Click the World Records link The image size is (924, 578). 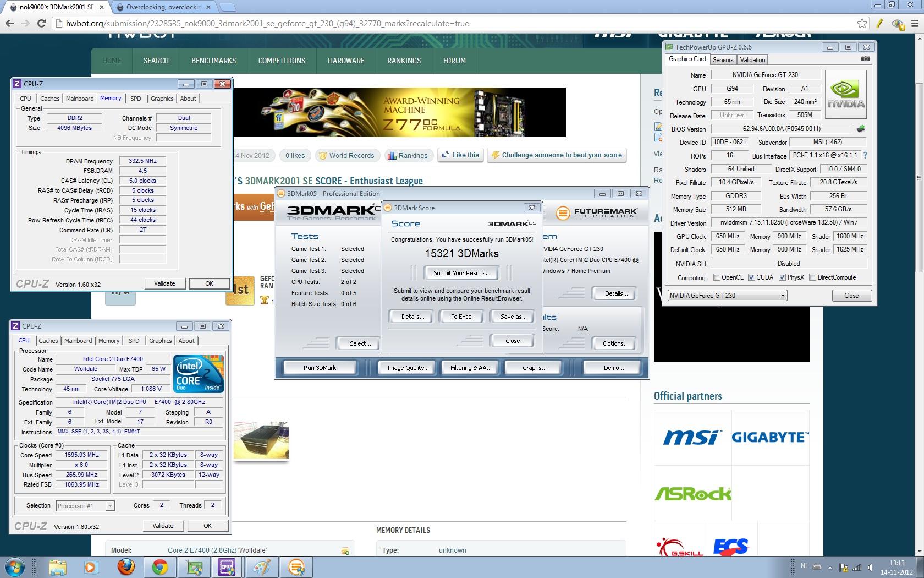coord(347,156)
